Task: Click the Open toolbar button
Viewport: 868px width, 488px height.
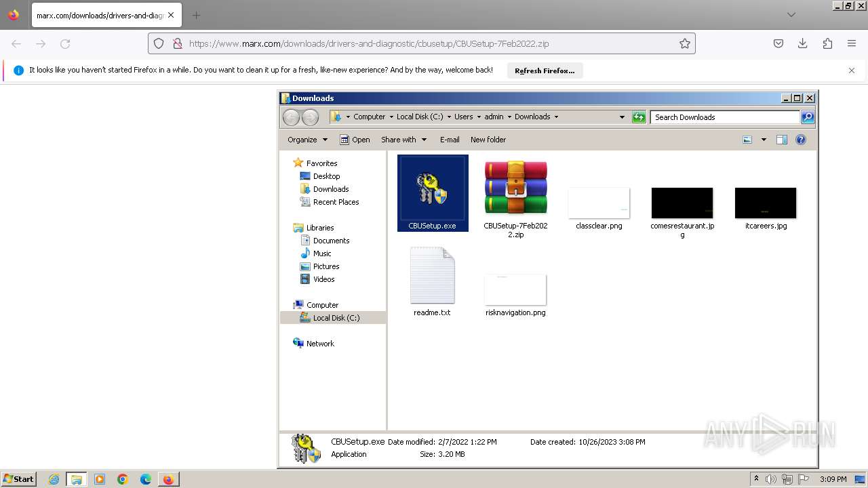Action: click(355, 140)
